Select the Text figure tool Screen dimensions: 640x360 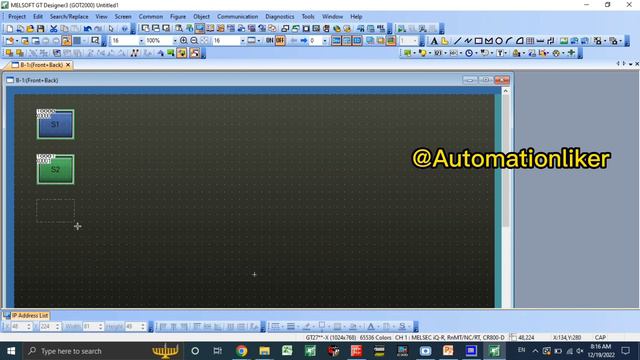point(434,41)
